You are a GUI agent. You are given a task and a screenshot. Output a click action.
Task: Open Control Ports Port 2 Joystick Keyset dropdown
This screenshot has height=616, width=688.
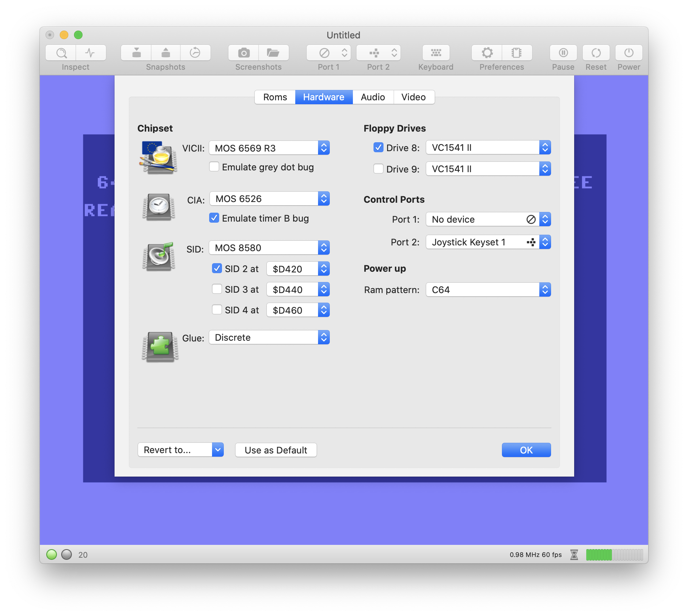(x=488, y=242)
